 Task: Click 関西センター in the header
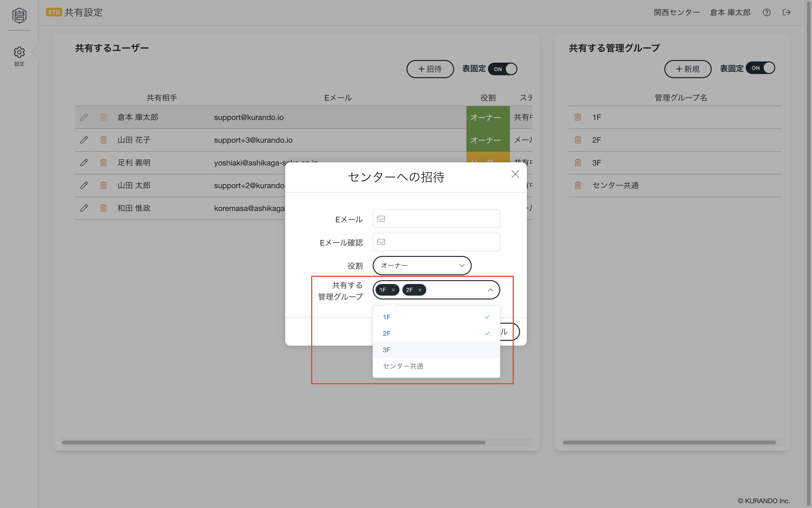tap(676, 12)
